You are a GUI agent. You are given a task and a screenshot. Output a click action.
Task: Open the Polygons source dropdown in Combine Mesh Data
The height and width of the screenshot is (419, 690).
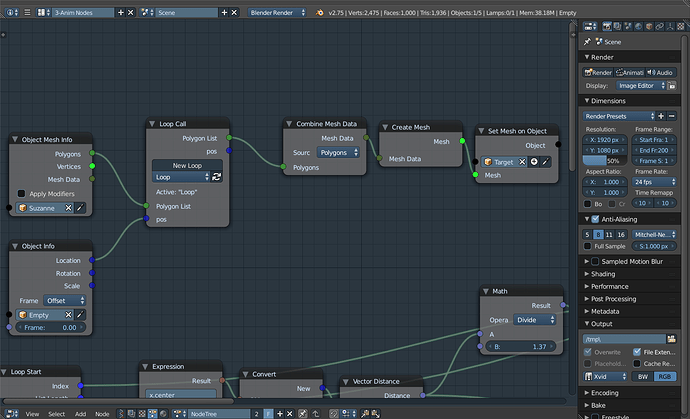(338, 153)
